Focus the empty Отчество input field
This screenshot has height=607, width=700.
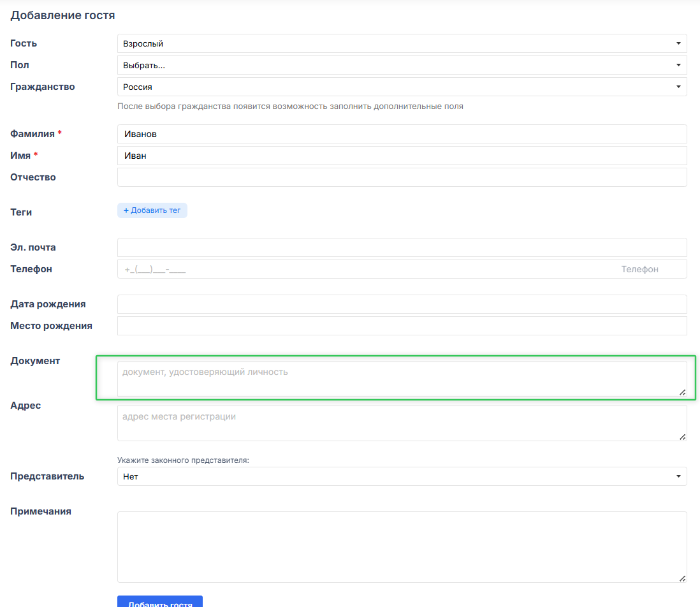402,177
